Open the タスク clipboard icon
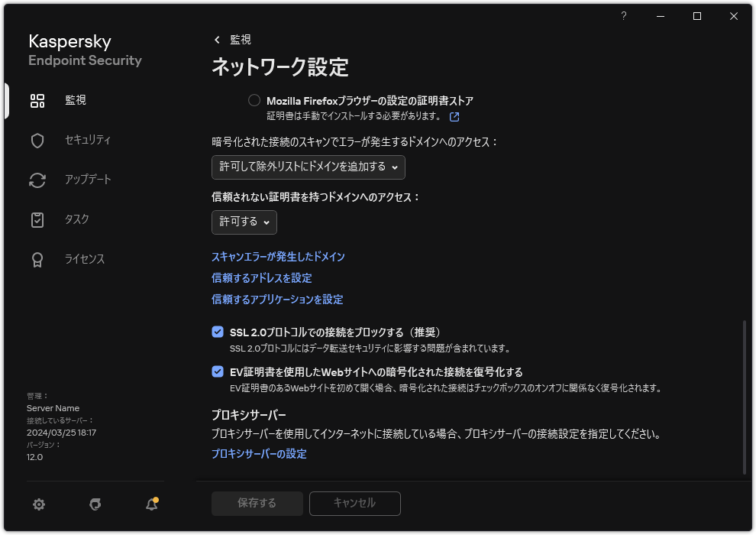Screen dimensions: 756x535 click(x=37, y=219)
